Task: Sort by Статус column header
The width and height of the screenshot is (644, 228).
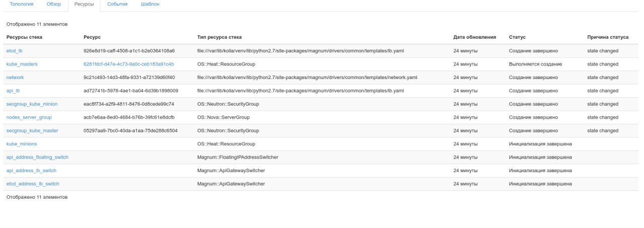Action: (x=517, y=37)
